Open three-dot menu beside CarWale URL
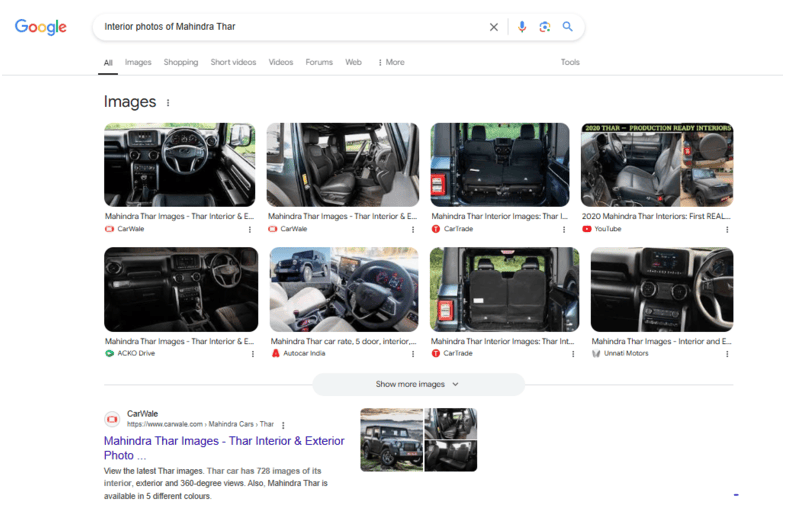Screen dimensions: 786x515 pyautogui.click(x=283, y=425)
